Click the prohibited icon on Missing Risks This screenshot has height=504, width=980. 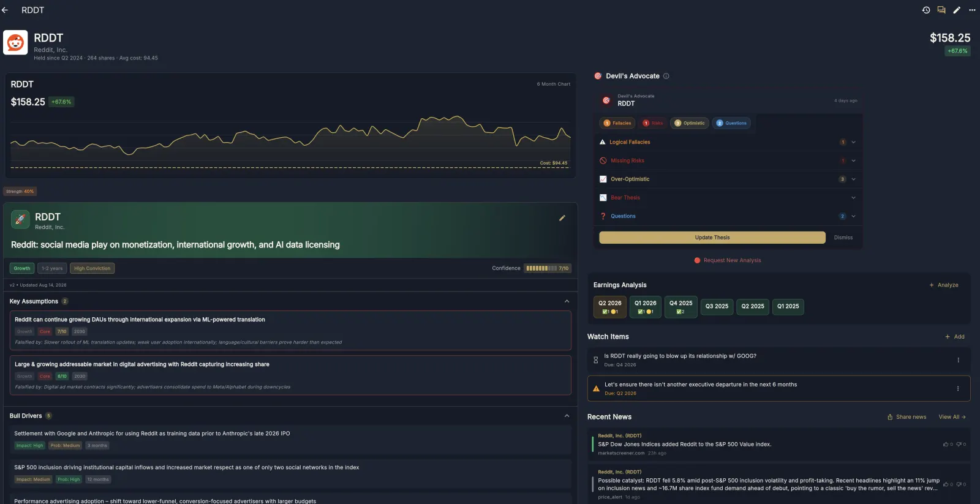tap(603, 160)
